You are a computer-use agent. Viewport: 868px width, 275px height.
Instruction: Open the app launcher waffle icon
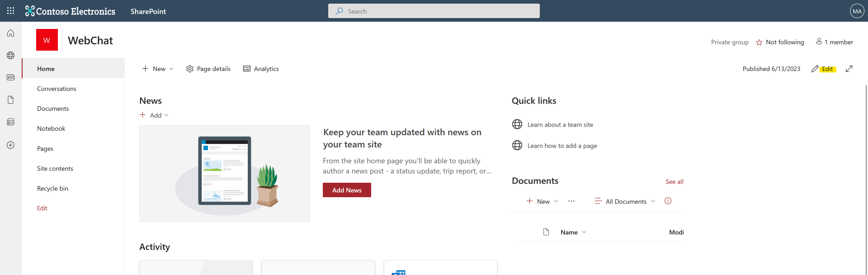coord(11,11)
